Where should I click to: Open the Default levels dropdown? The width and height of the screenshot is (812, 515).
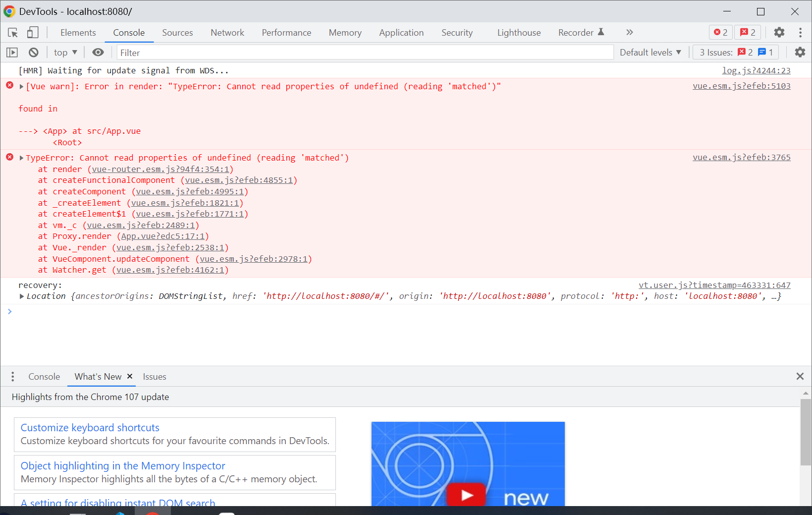click(x=650, y=52)
